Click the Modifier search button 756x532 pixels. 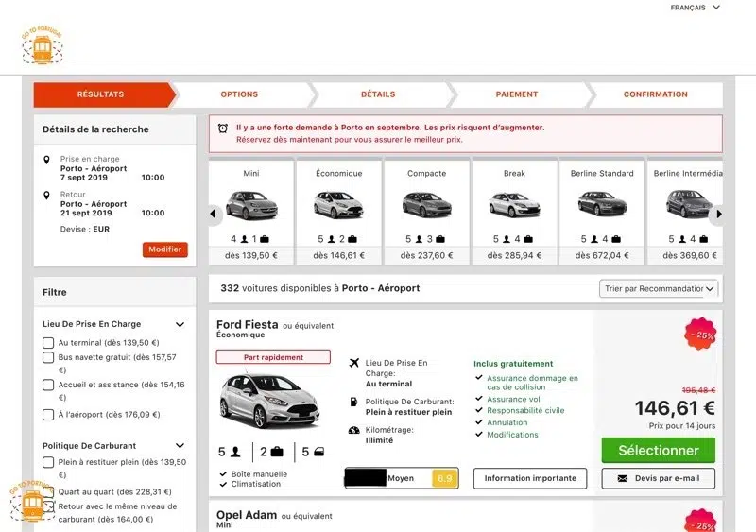164,249
